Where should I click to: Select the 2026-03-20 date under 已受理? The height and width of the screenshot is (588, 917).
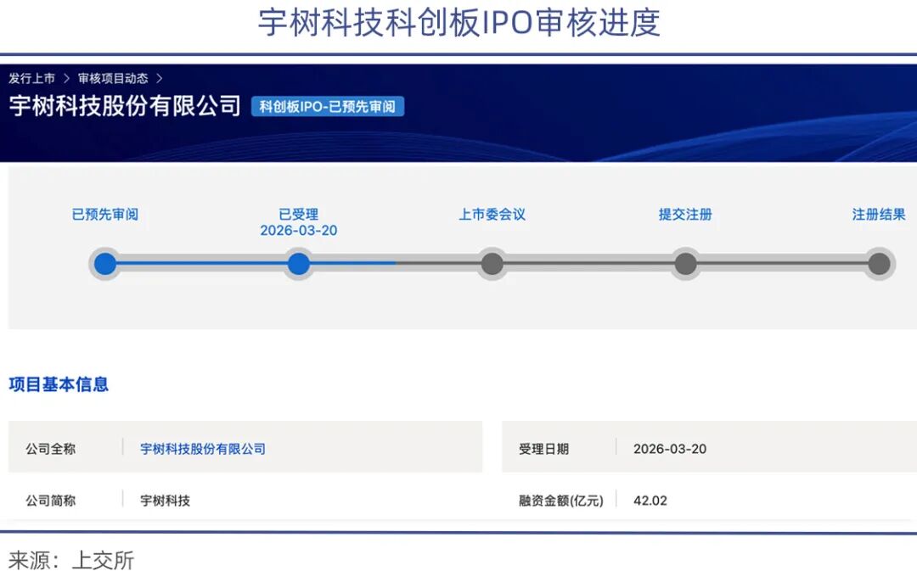(x=298, y=230)
